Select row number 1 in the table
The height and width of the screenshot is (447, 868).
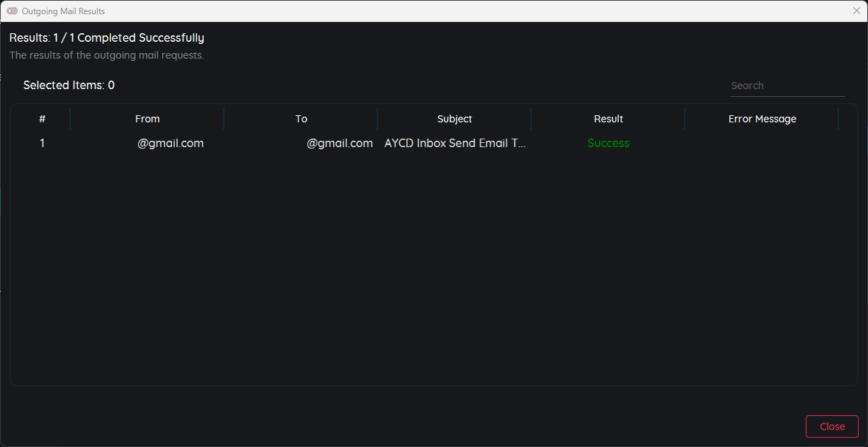pyautogui.click(x=42, y=143)
